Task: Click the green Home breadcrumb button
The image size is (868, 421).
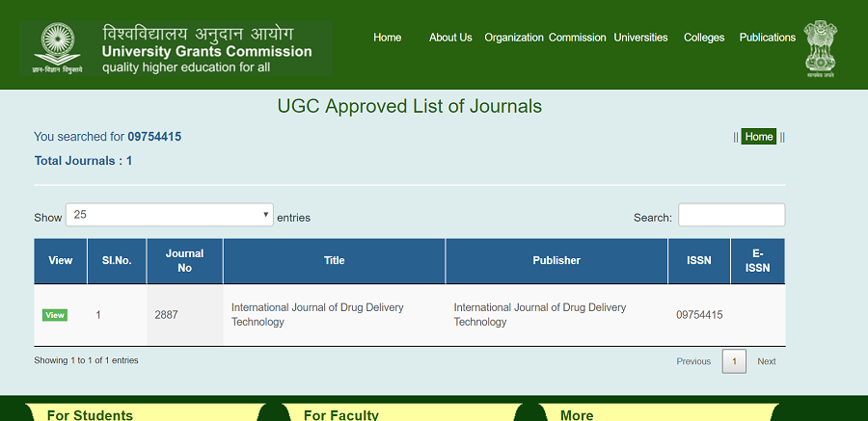Action: point(759,137)
